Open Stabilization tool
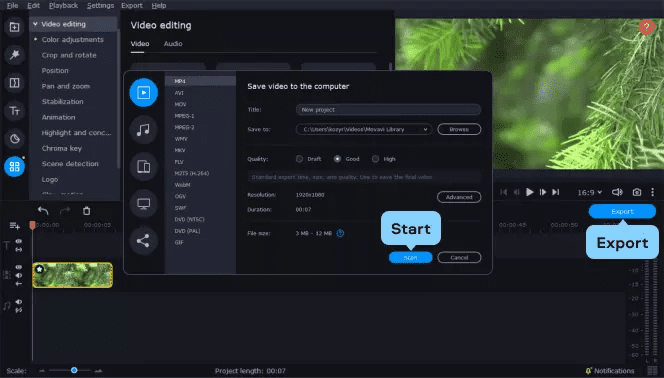 pyautogui.click(x=63, y=102)
